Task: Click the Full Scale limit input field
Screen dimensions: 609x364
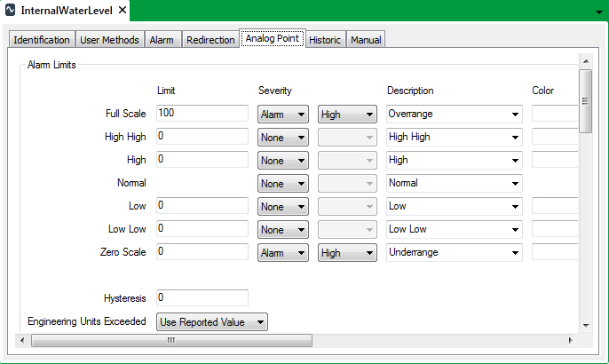Action: tap(202, 114)
